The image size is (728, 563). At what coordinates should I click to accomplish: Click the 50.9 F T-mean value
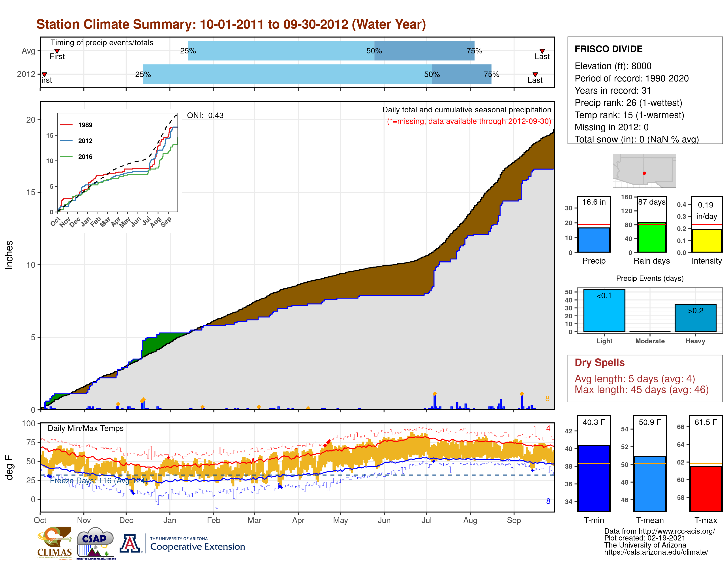(650, 422)
